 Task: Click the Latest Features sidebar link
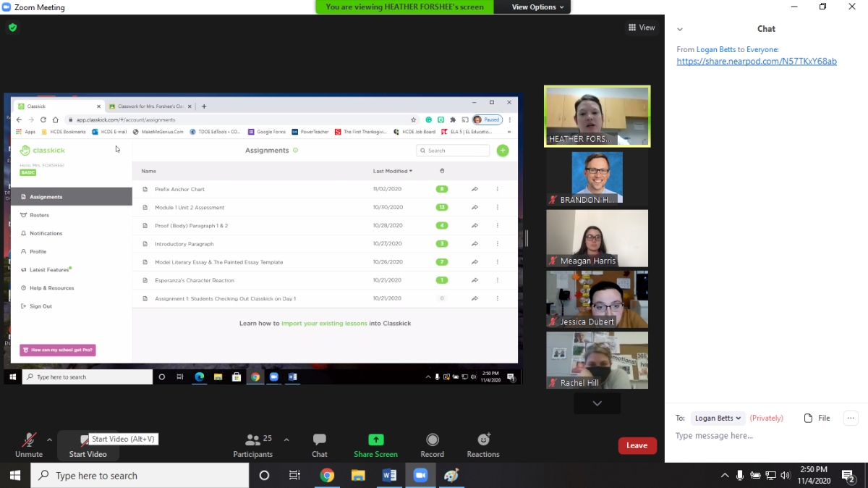coord(49,270)
